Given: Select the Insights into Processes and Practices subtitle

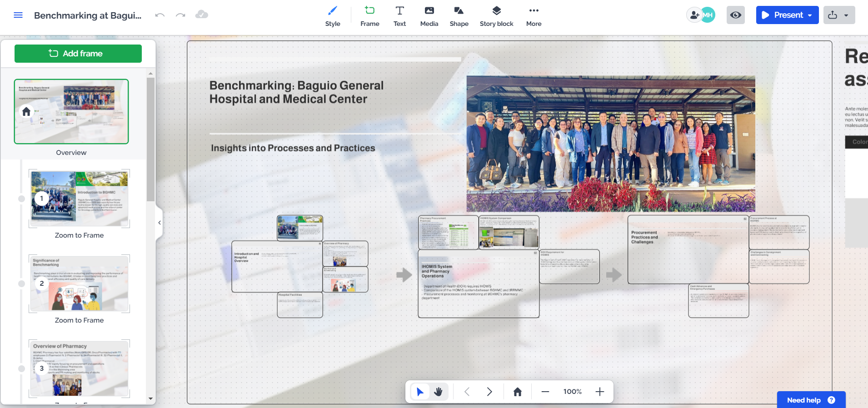Looking at the screenshot, I should [293, 148].
